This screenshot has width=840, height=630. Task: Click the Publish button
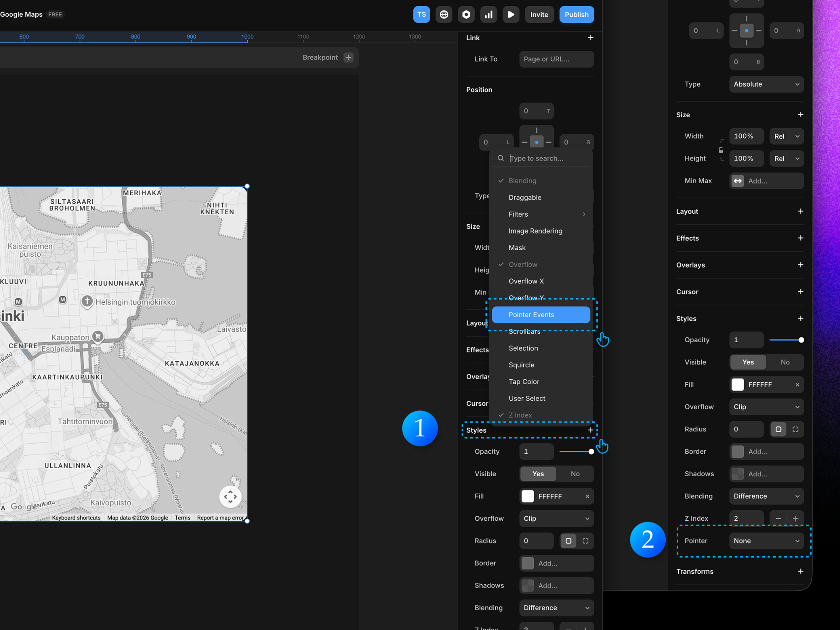(576, 14)
